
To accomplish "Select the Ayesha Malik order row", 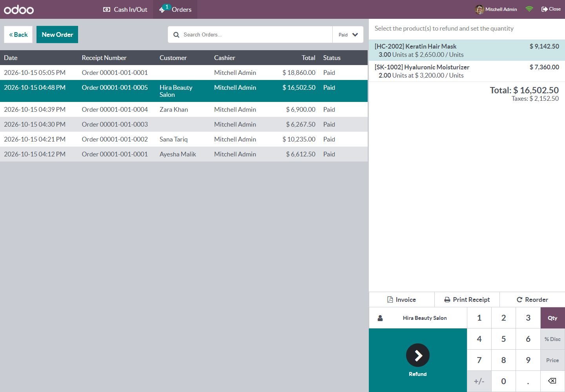I will pyautogui.click(x=184, y=154).
